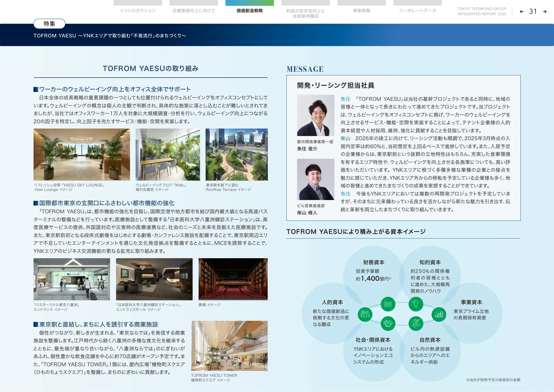Image resolution: width=554 pixels, height=392 pixels.
Task: Click the green handshake social capital icon
Action: pyautogui.click(x=388, y=323)
